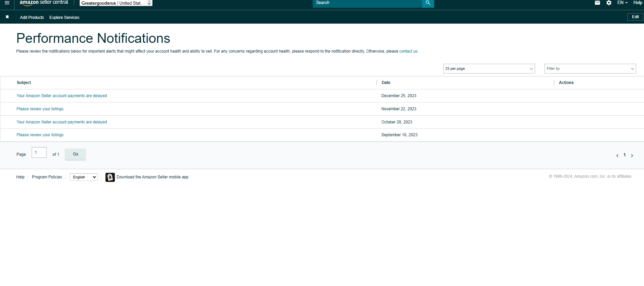
Task: Open Help in the top bar
Action: [x=638, y=3]
